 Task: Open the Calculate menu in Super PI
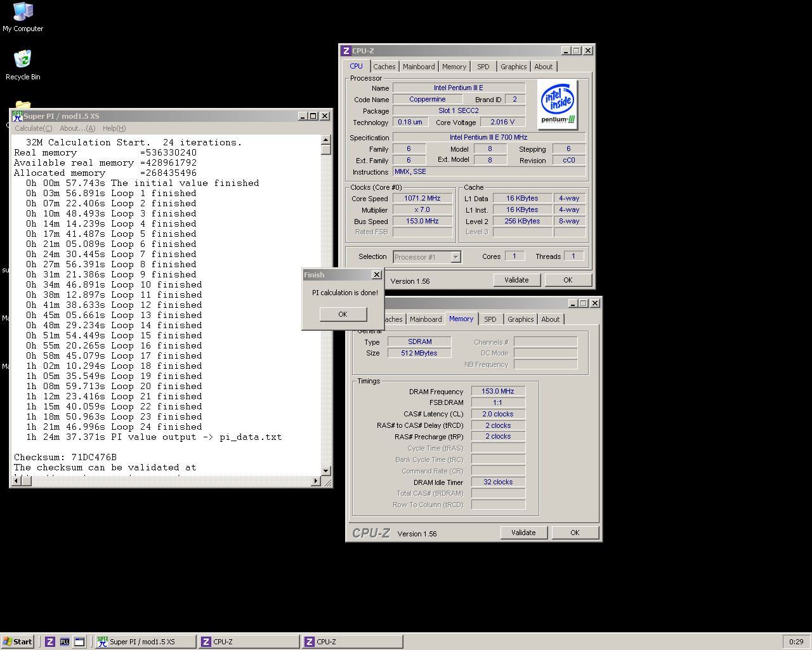pyautogui.click(x=34, y=128)
